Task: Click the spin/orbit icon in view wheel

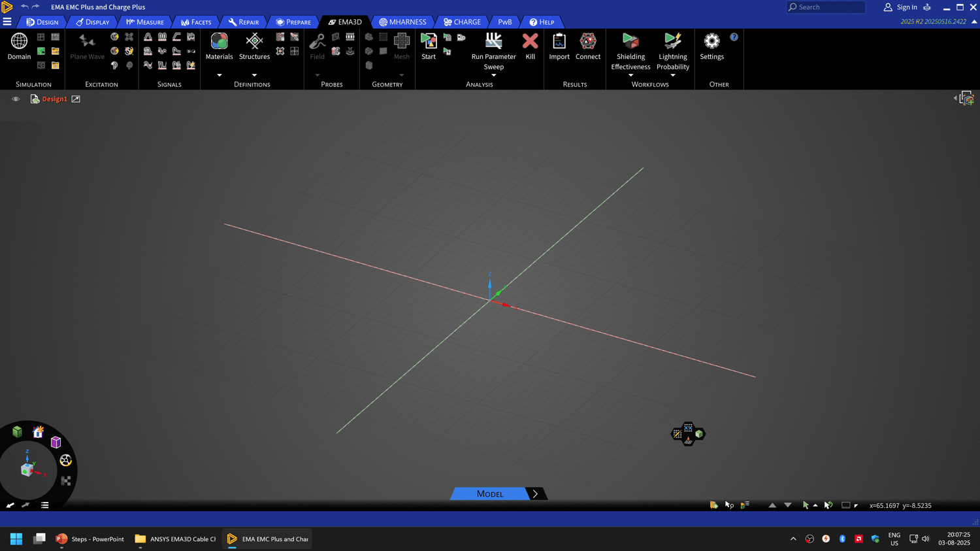Action: [x=65, y=461]
